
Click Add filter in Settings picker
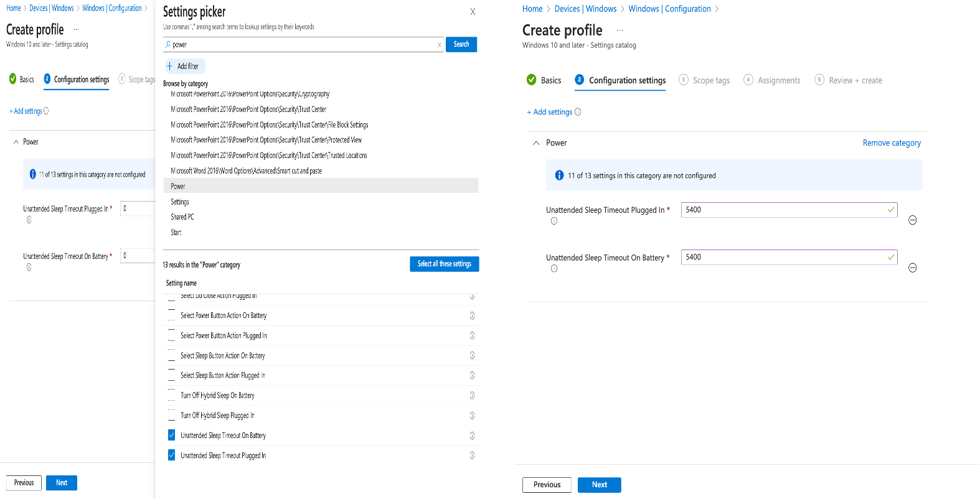185,66
